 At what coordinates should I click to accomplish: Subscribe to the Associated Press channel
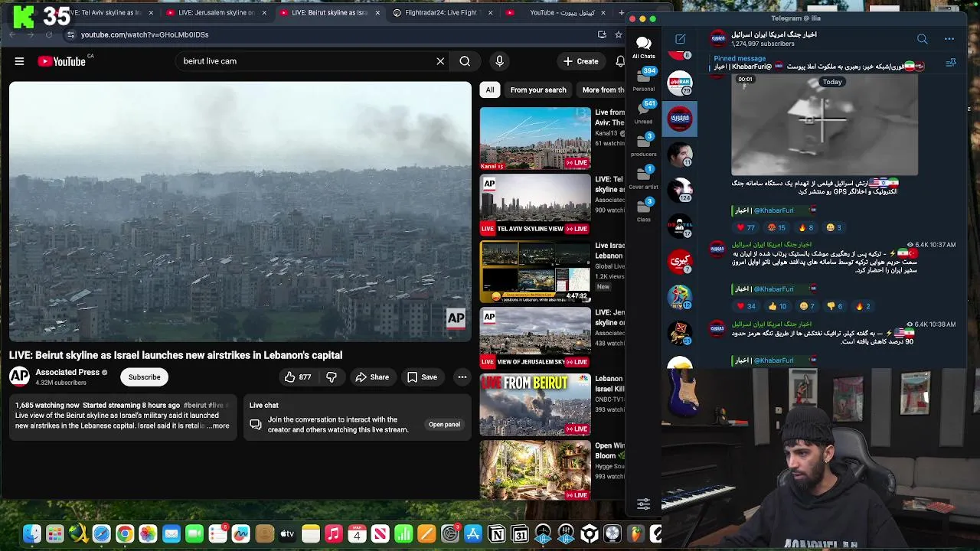point(144,377)
